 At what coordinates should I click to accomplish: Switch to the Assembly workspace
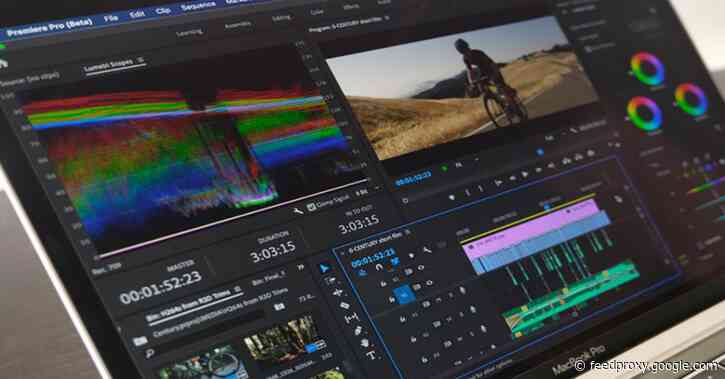pyautogui.click(x=238, y=25)
